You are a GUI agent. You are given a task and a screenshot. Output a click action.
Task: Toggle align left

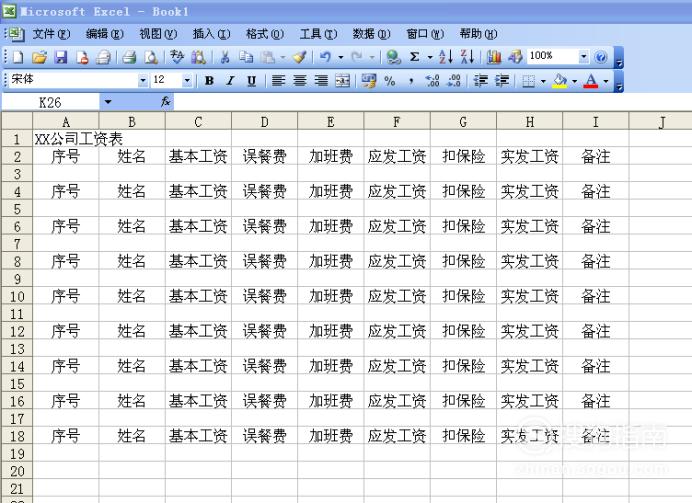coord(278,81)
